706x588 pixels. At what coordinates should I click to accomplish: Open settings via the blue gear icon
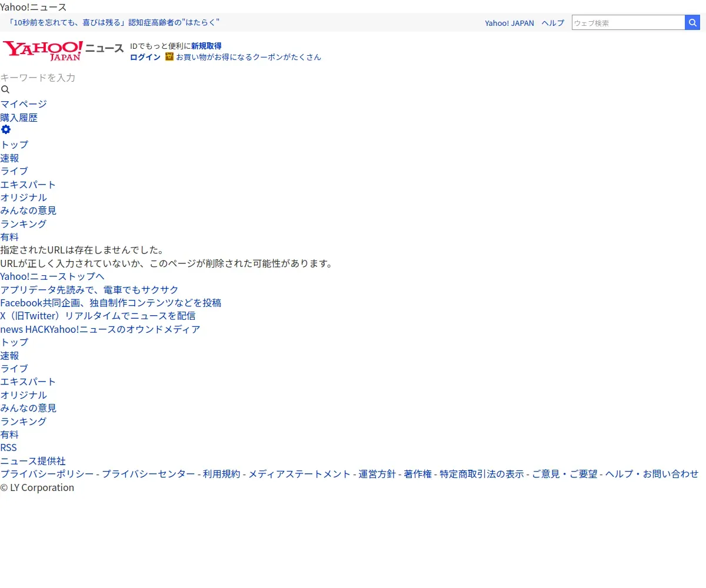6,130
